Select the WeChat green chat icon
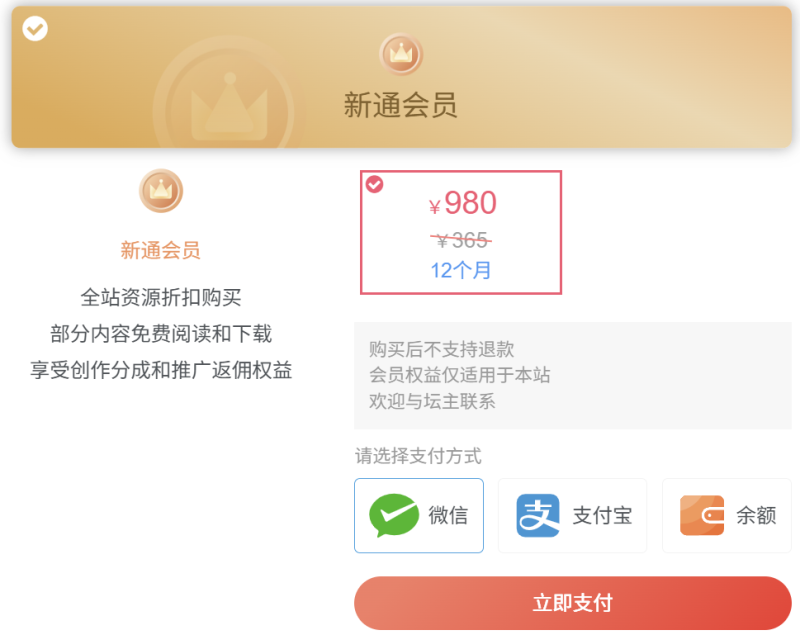This screenshot has width=800, height=635. [x=395, y=515]
